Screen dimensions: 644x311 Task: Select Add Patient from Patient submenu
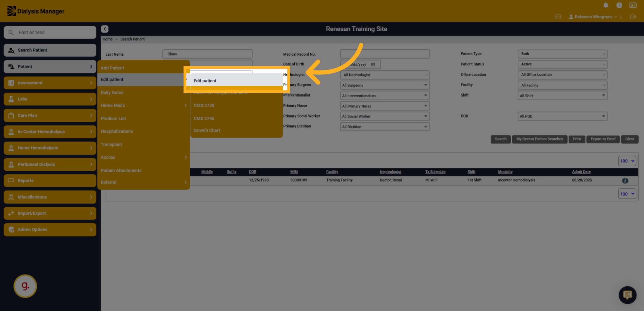tap(144, 68)
